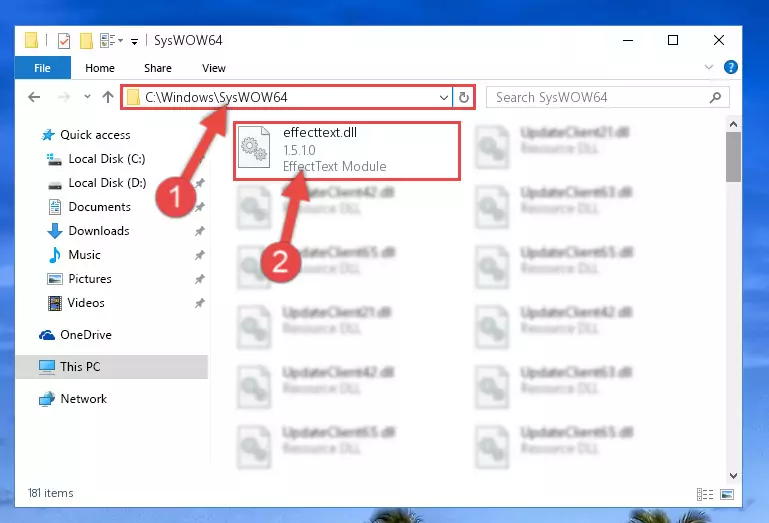Click the Music note icon in sidebar
769x523 pixels.
[x=54, y=255]
